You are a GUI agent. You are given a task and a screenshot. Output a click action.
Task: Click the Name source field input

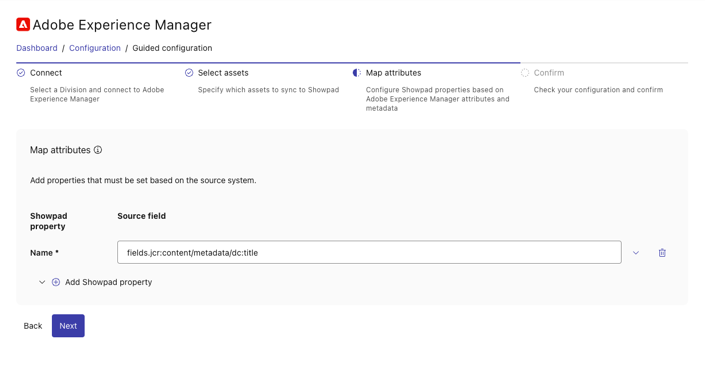click(369, 252)
